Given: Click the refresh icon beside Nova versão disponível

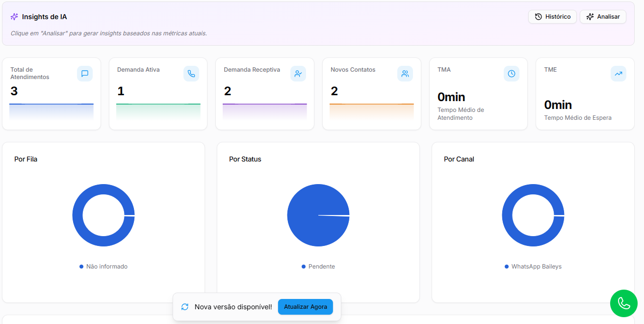Looking at the screenshot, I should point(185,307).
